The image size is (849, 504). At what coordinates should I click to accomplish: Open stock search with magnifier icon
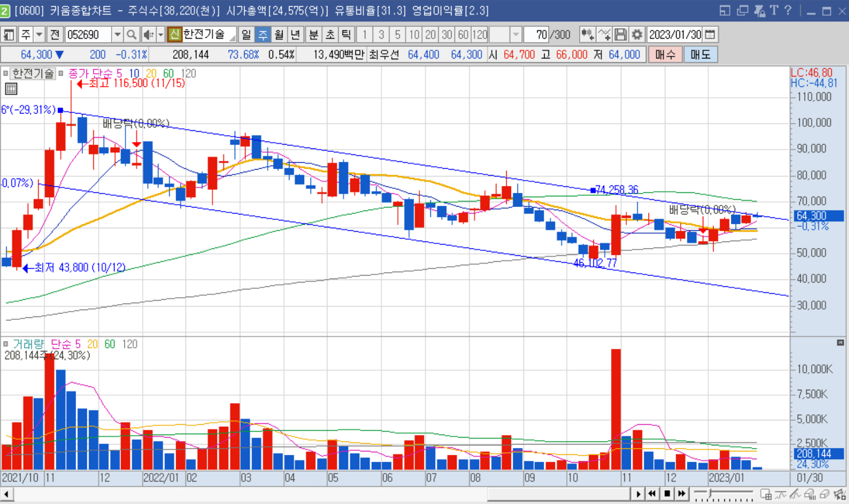[x=131, y=34]
